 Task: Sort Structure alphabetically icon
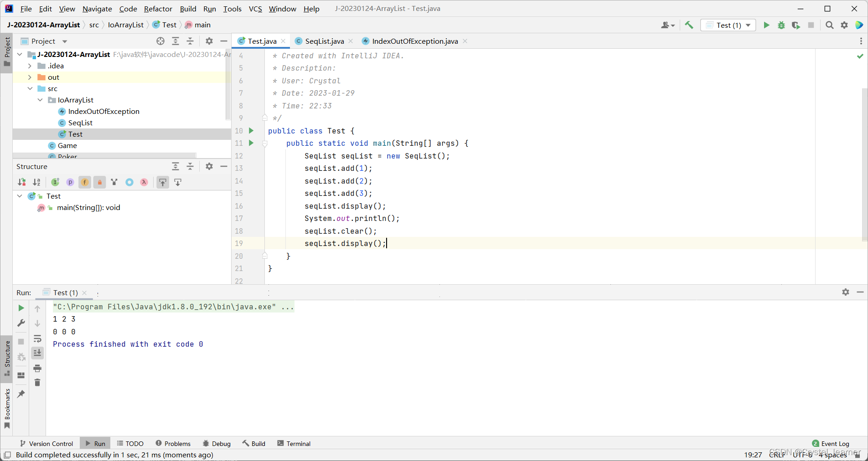coord(37,182)
